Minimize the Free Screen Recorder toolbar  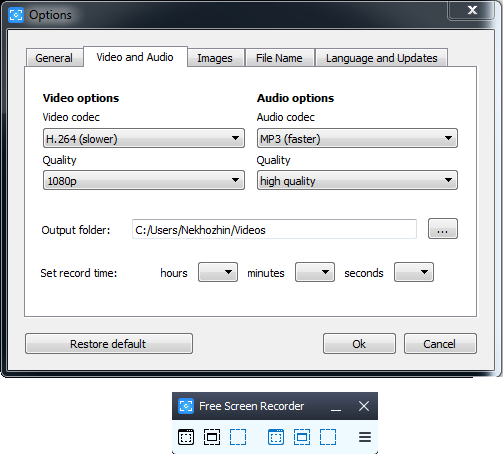[x=336, y=407]
